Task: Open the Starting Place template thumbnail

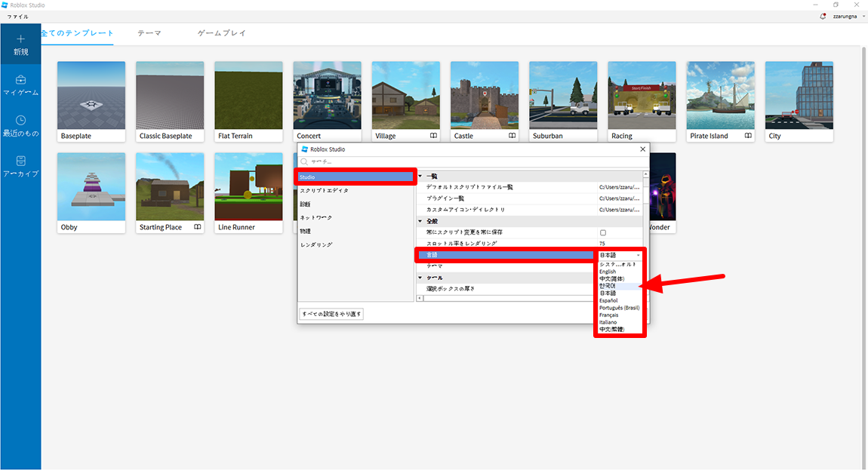Action: pos(170,186)
